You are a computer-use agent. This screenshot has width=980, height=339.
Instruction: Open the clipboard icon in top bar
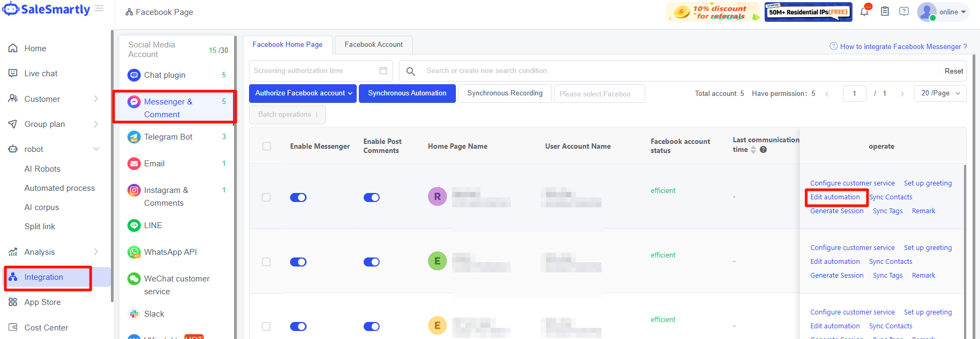coord(885,11)
